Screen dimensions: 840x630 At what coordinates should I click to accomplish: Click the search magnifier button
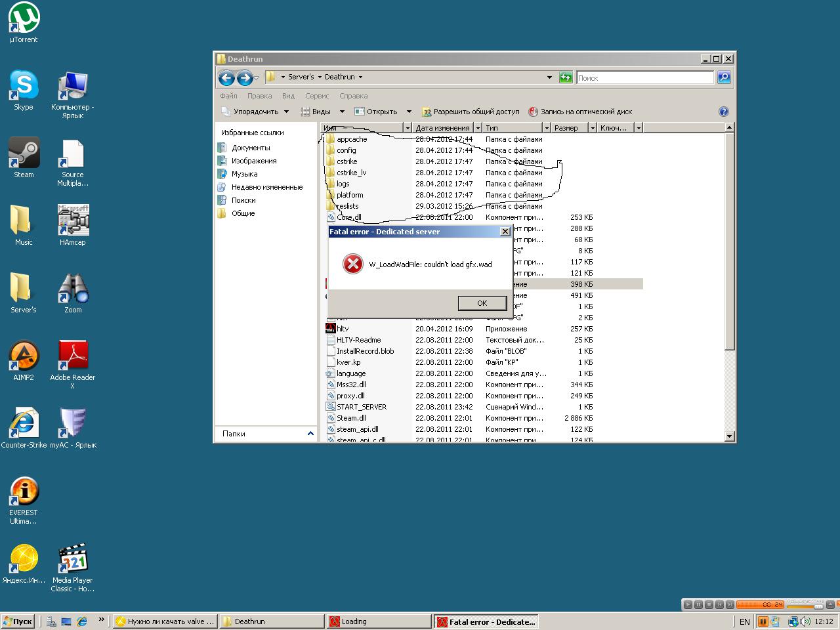tap(724, 77)
